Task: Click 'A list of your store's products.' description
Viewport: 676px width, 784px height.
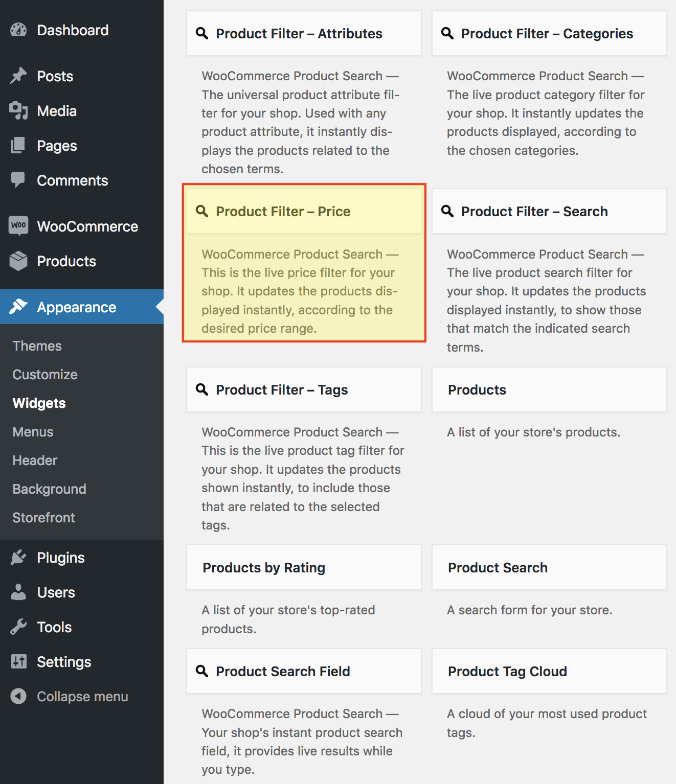Action: pyautogui.click(x=533, y=432)
